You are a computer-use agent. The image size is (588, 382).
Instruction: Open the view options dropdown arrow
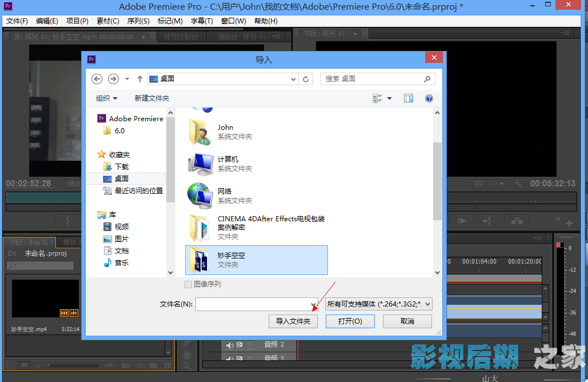(390, 98)
